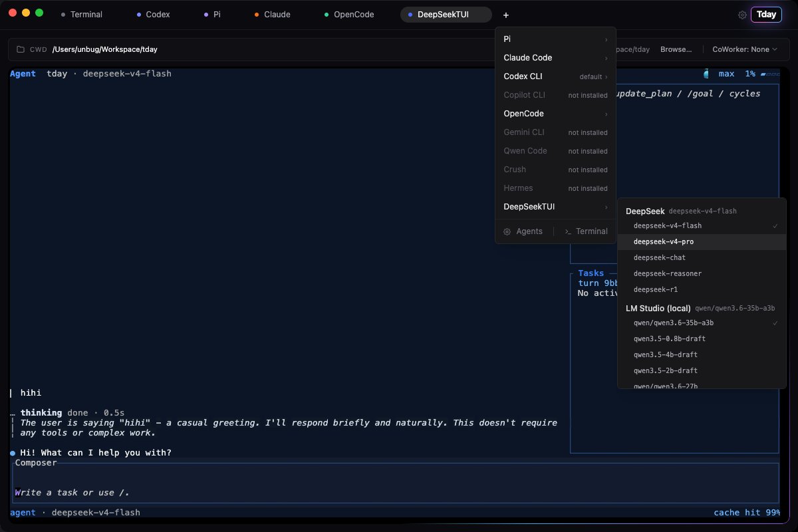Viewport: 798px width, 532px height.
Task: Expand the Pi submenu
Action: [x=555, y=39]
